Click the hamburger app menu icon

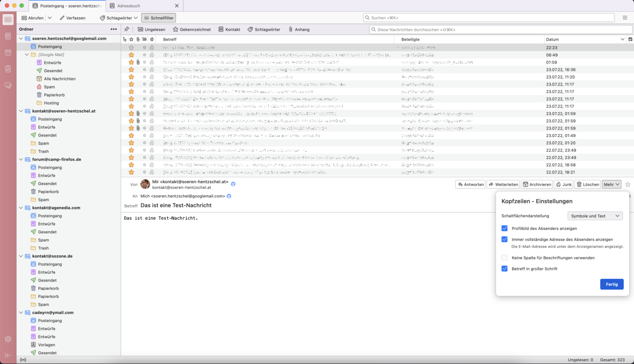(625, 18)
